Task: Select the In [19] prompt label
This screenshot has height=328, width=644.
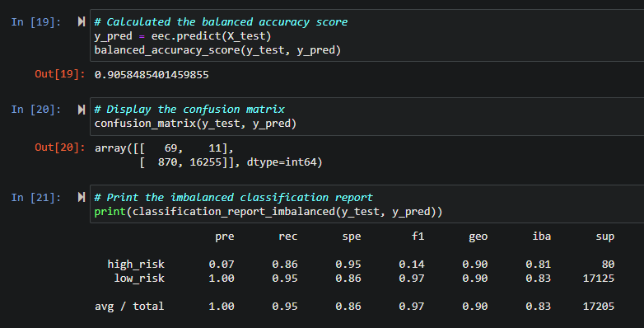Action: pyautogui.click(x=36, y=21)
